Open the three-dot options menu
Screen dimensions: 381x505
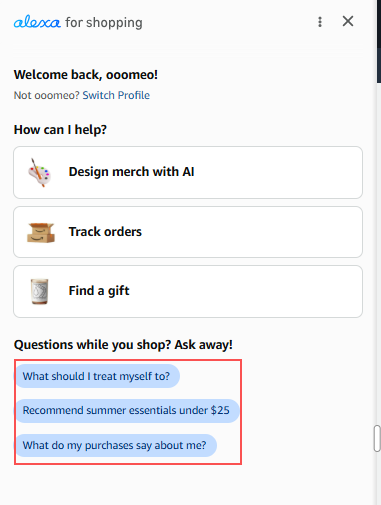[320, 22]
